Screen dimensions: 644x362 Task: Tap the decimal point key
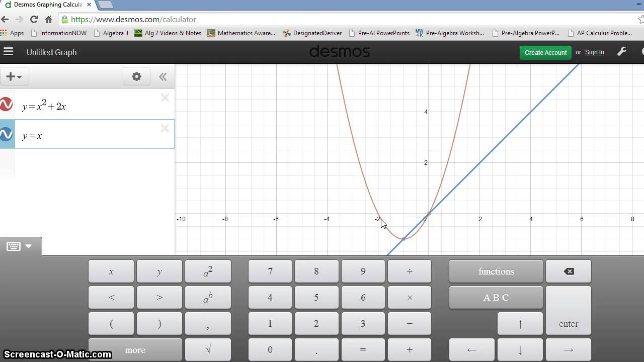(x=316, y=350)
